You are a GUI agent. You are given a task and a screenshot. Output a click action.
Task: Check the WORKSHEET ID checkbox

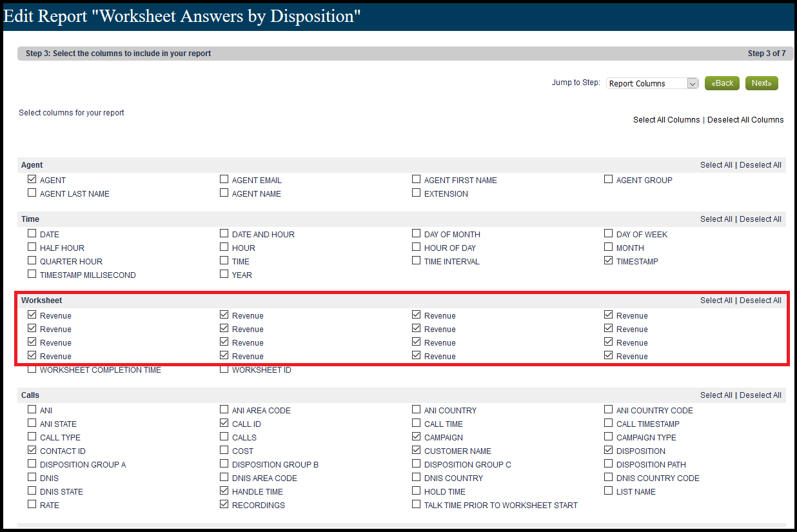[x=224, y=369]
